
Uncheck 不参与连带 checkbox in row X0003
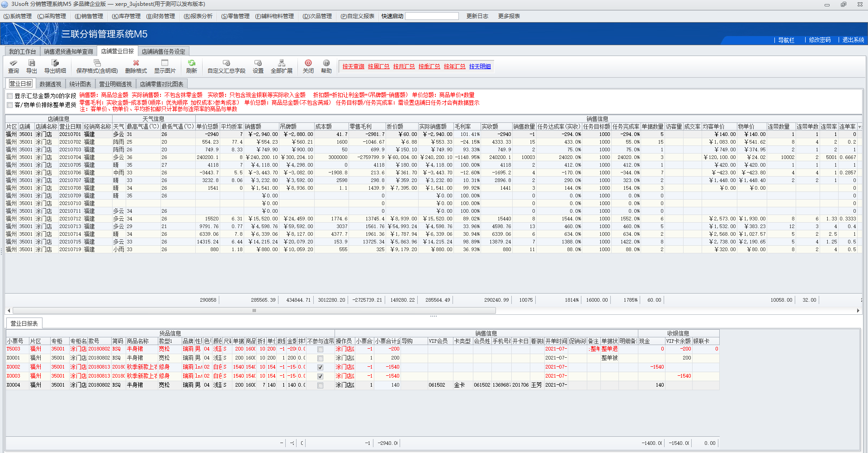click(x=321, y=376)
